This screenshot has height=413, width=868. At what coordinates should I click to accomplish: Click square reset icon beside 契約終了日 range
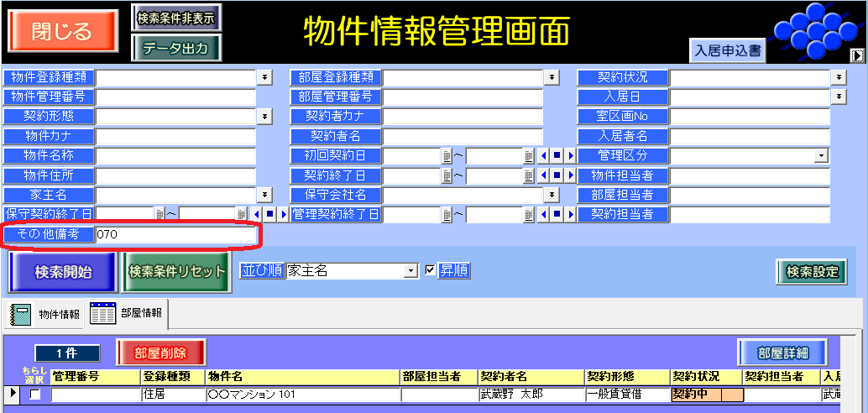pyautogui.click(x=556, y=175)
